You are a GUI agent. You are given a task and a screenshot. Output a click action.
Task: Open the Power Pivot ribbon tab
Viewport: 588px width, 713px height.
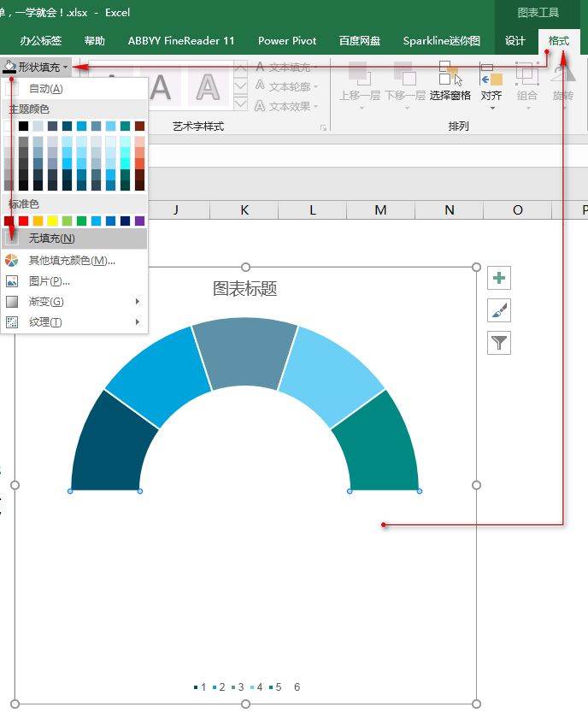point(287,41)
